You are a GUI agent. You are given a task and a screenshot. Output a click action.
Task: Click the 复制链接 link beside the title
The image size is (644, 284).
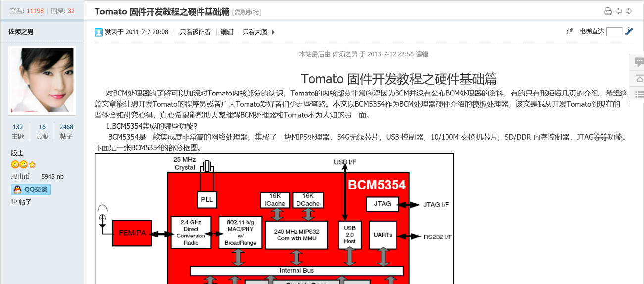point(247,12)
